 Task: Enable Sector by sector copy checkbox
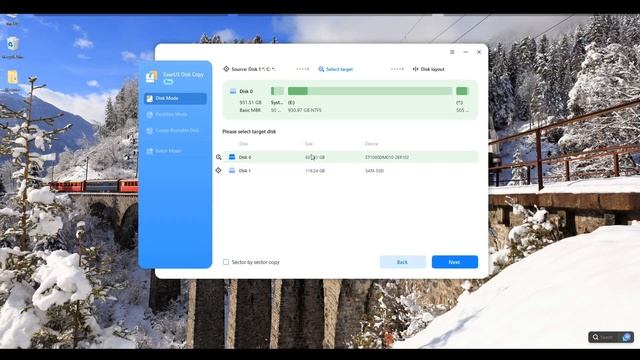point(226,262)
